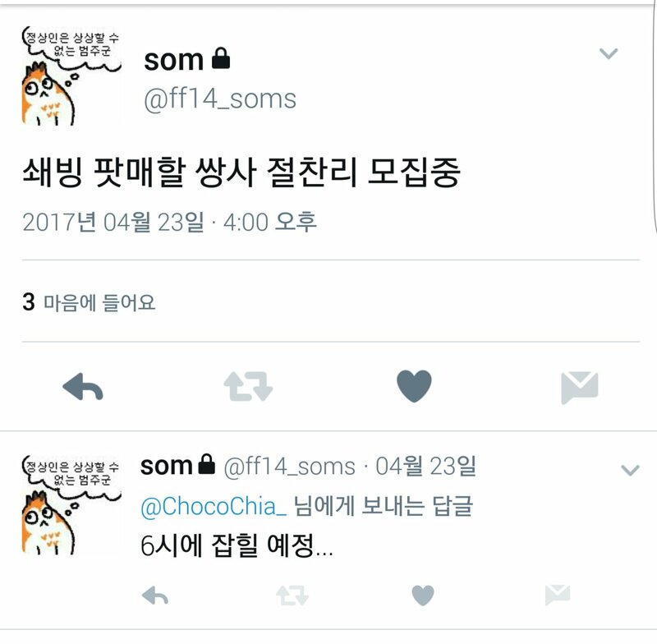This screenshot has width=657, height=644.
Task: Tap retweet icon on the reply tweet
Action: 292,596
